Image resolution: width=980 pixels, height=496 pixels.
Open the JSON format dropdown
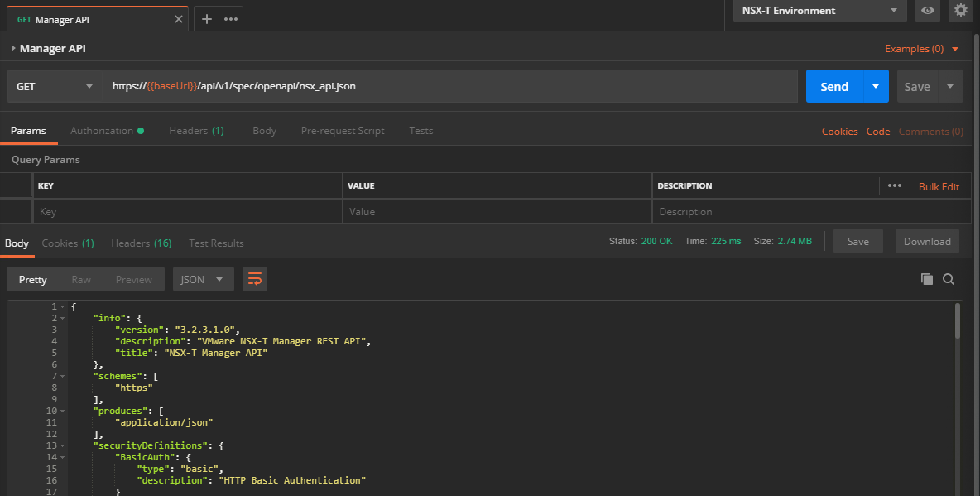(x=203, y=279)
